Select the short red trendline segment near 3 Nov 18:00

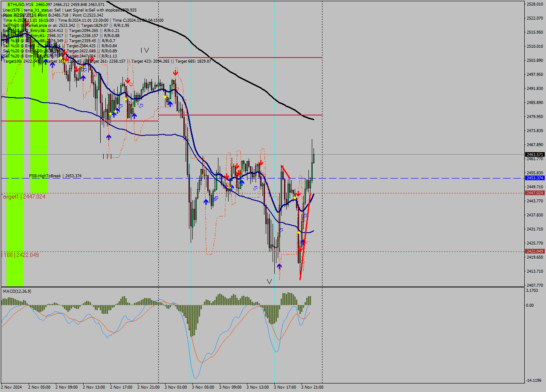pos(286,172)
